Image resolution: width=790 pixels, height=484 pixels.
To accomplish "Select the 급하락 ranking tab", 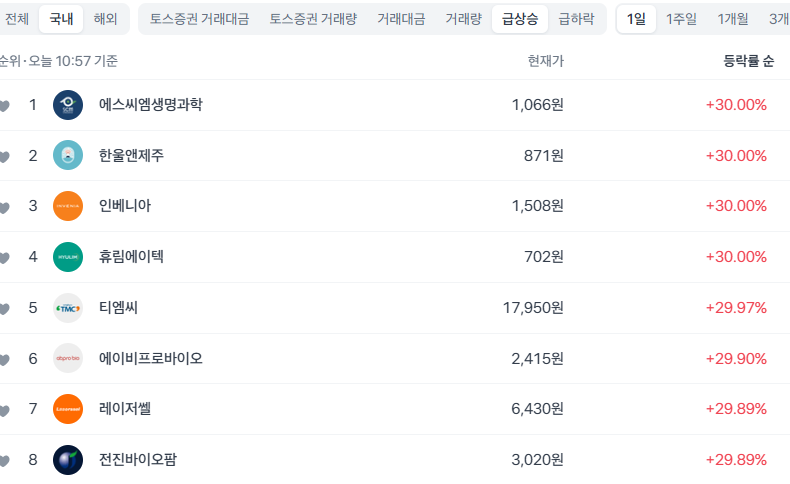I will coord(576,18).
